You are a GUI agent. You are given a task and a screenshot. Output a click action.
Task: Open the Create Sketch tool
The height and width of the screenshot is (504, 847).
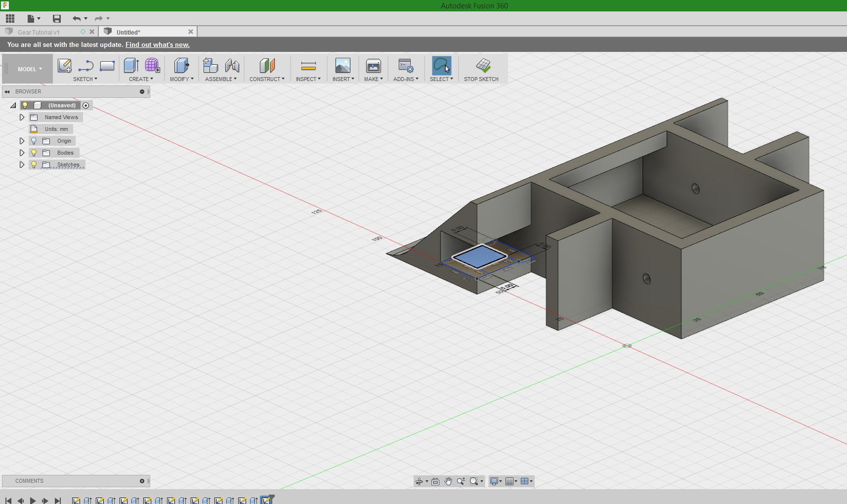point(64,65)
